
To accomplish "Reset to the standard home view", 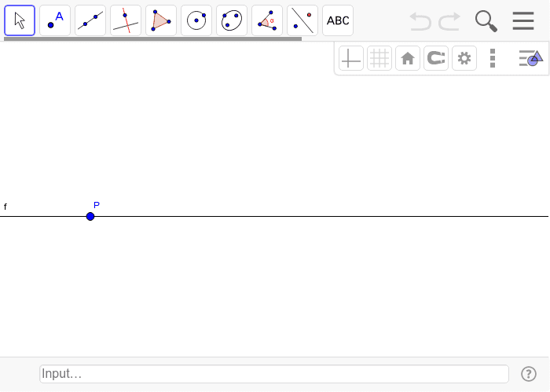I will [408, 58].
